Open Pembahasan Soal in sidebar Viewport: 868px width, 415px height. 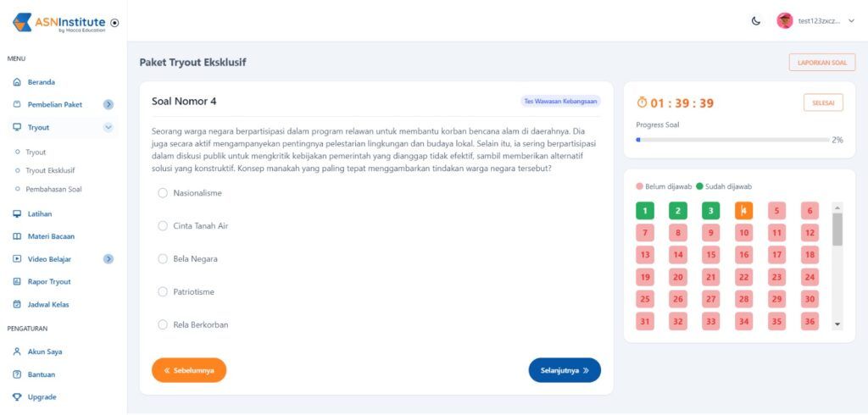[53, 189]
